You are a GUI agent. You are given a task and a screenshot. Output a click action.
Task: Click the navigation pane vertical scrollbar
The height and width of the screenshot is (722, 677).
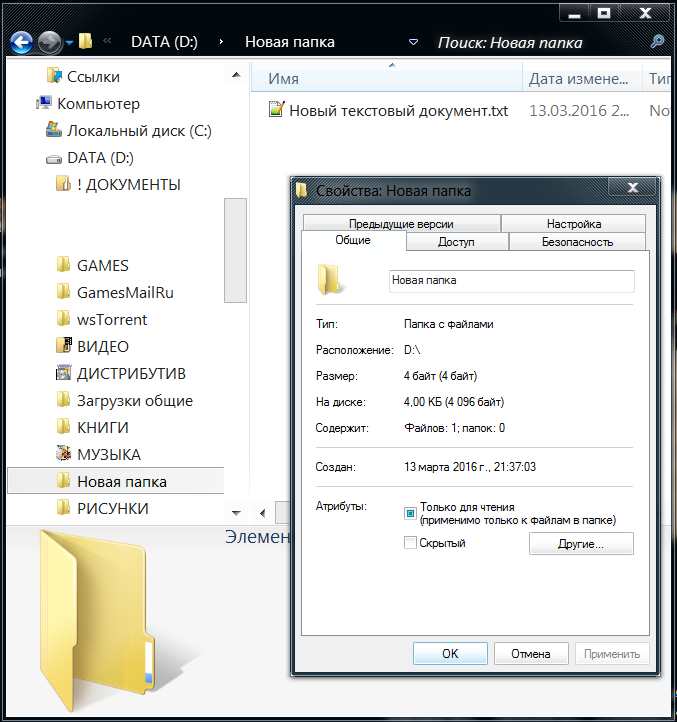click(x=235, y=250)
